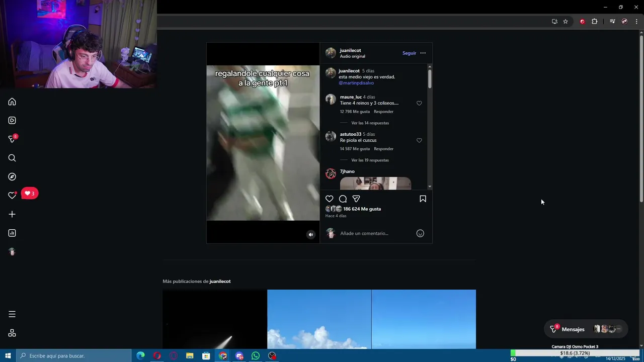Follow juanilecot with the Seguir button
The width and height of the screenshot is (644, 362).
[x=409, y=53]
